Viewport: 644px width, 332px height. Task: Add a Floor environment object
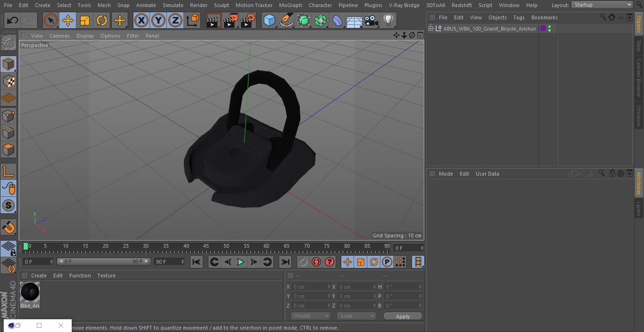coord(355,21)
